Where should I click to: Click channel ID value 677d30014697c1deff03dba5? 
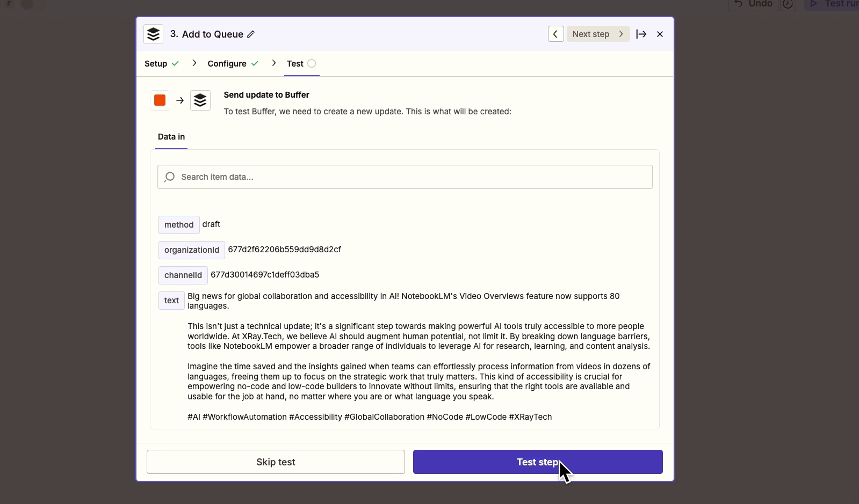(265, 275)
